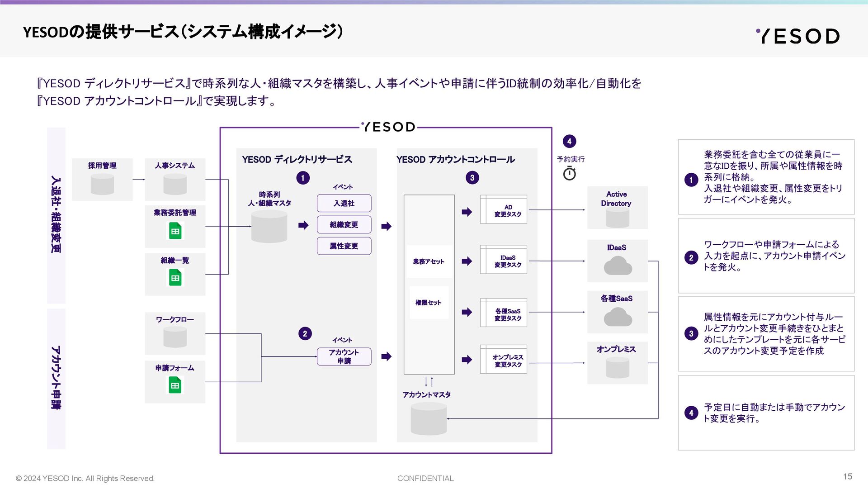Screen dimensions: 868x489
Task: Click the arrow pointing to AD 変更タスク
Action: coord(467,212)
